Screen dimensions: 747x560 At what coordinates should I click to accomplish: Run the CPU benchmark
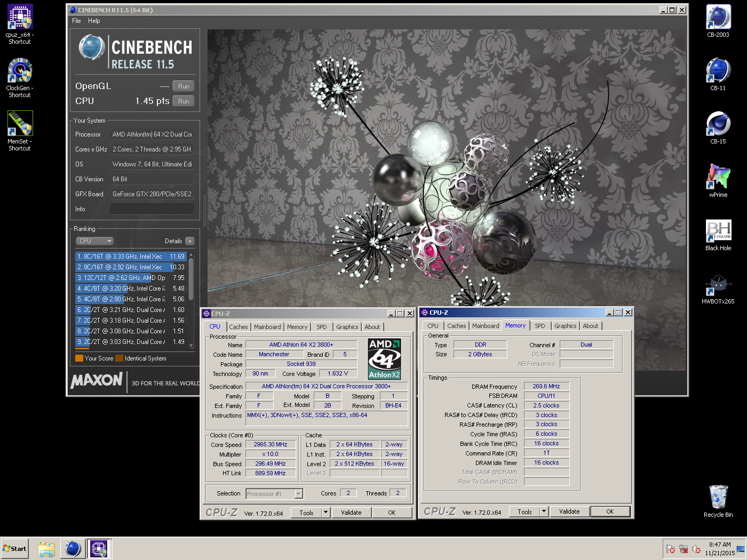pos(184,101)
